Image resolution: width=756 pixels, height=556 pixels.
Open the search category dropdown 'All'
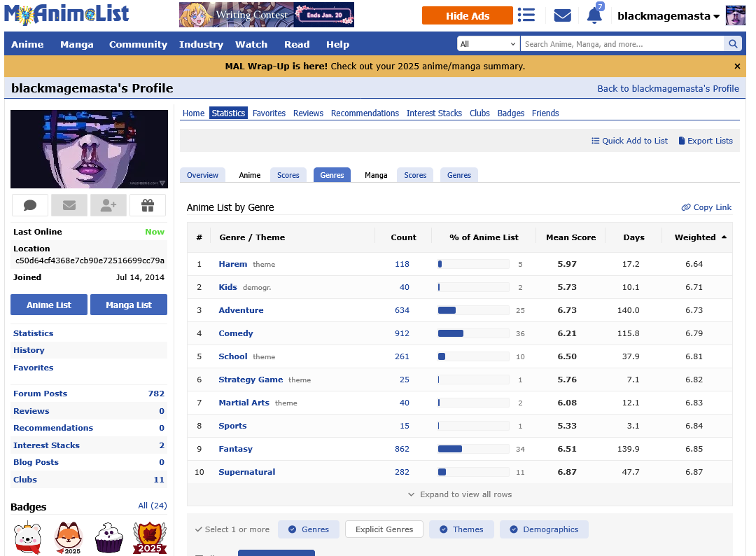[488, 44]
